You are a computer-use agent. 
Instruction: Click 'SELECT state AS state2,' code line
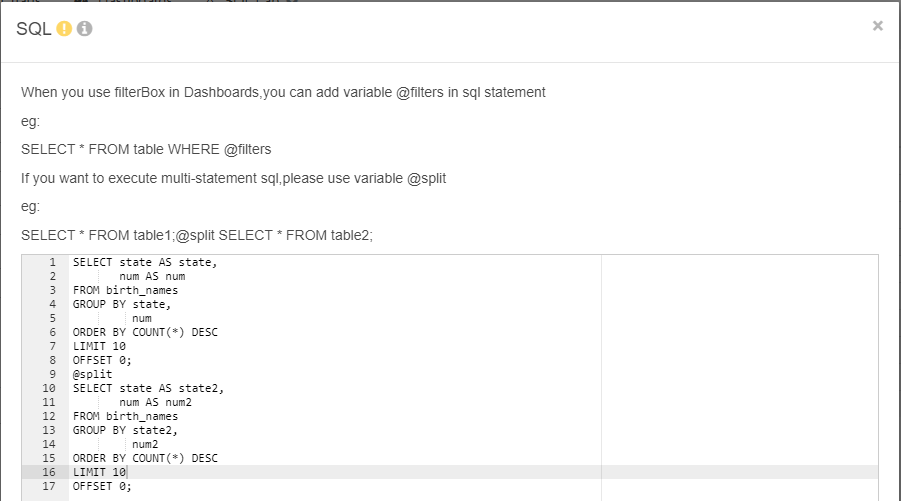coord(148,388)
